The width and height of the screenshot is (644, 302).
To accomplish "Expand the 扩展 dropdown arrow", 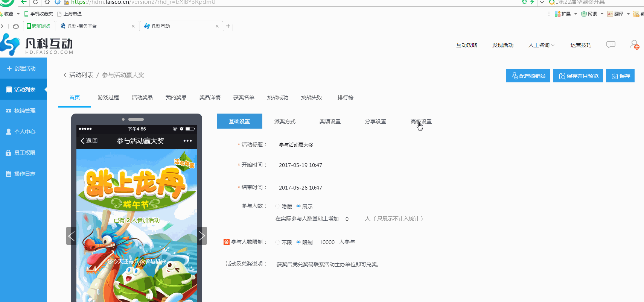I will 575,14.
